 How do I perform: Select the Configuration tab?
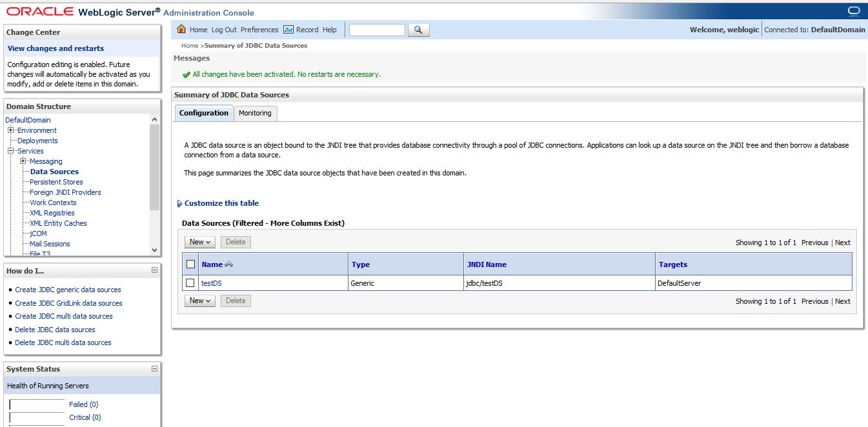pyautogui.click(x=204, y=113)
